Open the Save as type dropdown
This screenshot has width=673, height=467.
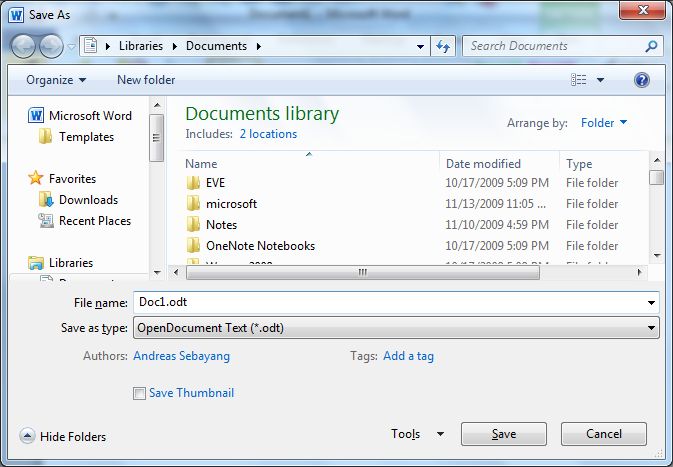(396, 328)
